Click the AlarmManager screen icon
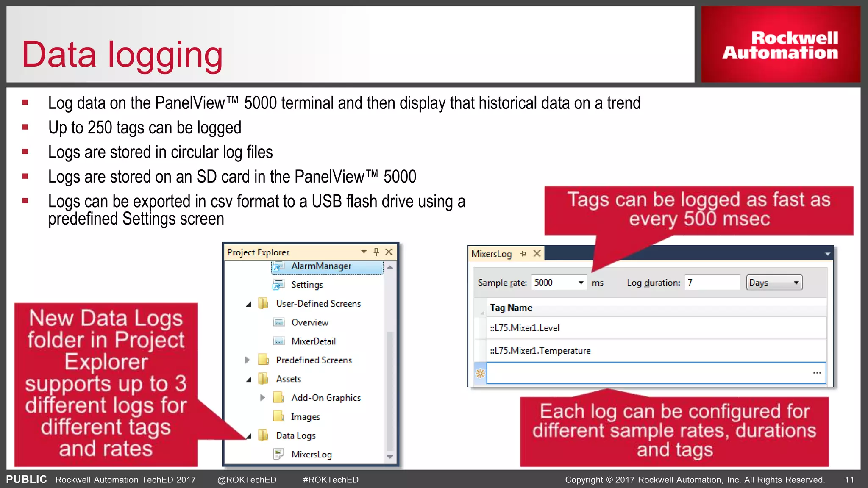Viewport: 868px width, 488px height. tap(278, 266)
